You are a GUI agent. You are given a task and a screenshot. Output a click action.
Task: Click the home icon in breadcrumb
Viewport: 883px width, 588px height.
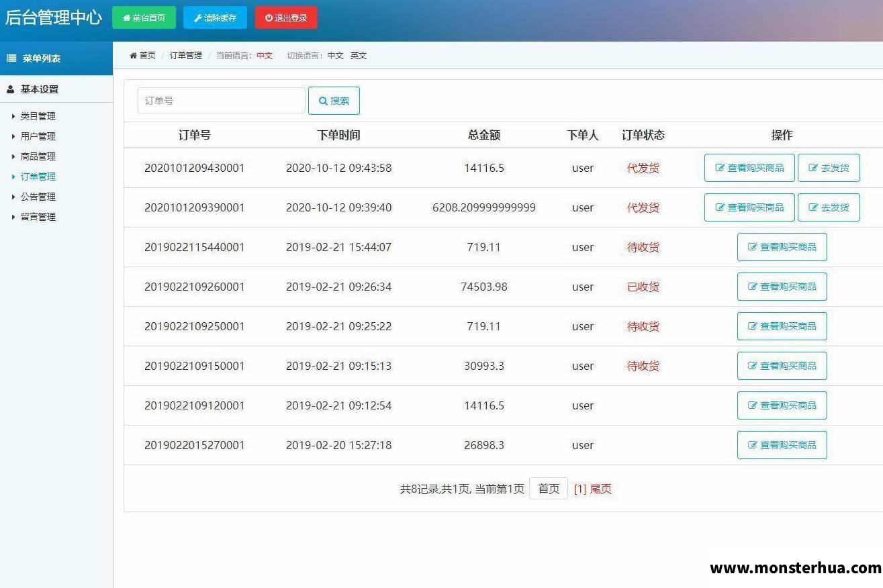(133, 56)
